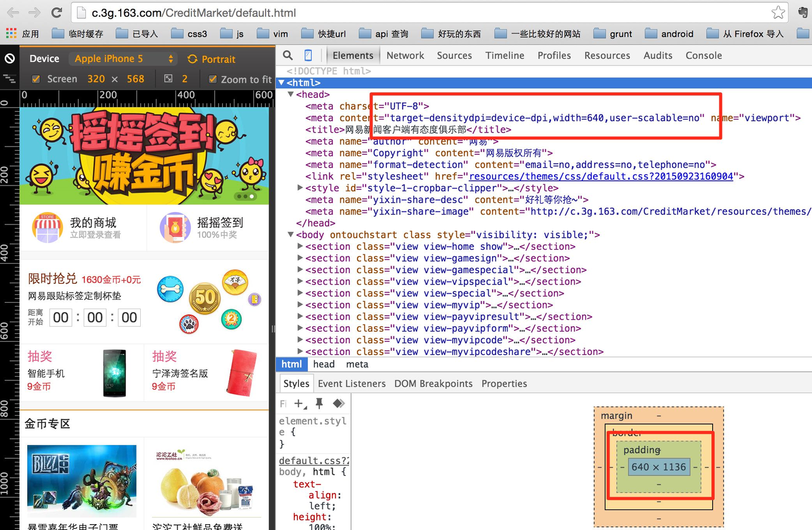Open the Event Listeners tab
This screenshot has height=530, width=812.
(352, 383)
